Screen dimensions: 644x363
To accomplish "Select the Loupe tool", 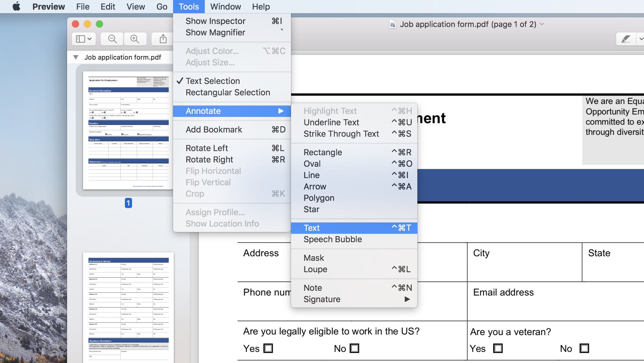I will [315, 269].
